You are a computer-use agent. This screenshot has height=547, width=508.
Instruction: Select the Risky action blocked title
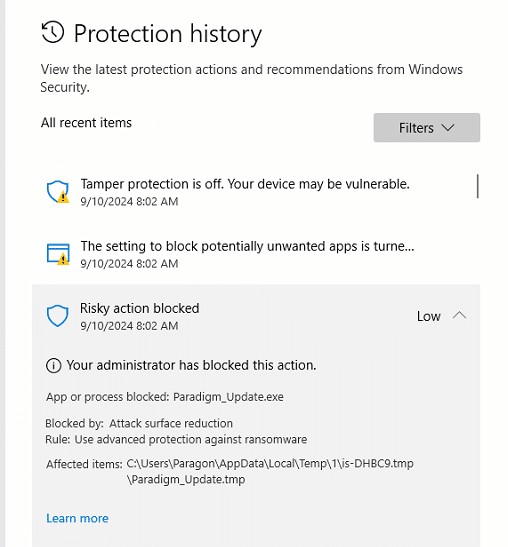(140, 308)
